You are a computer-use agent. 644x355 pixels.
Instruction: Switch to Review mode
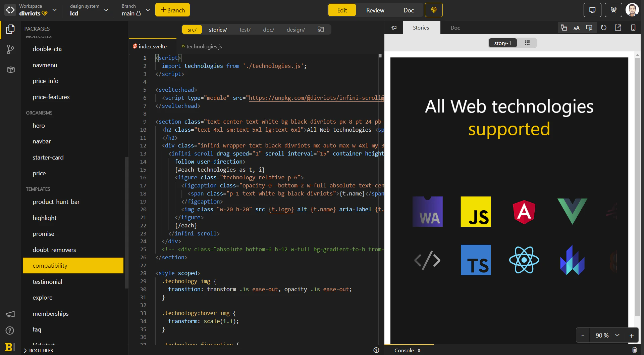point(375,10)
